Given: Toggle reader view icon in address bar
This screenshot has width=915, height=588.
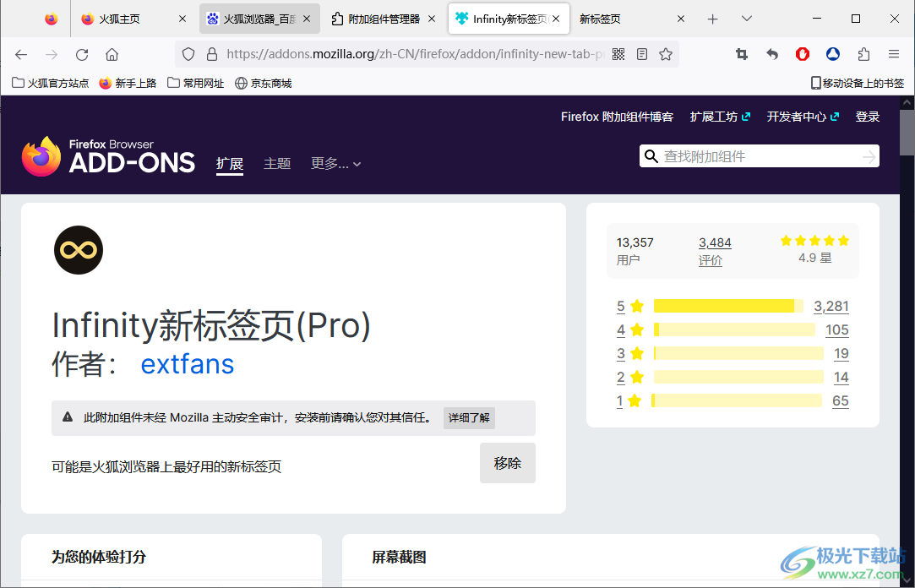Looking at the screenshot, I should click(x=642, y=54).
